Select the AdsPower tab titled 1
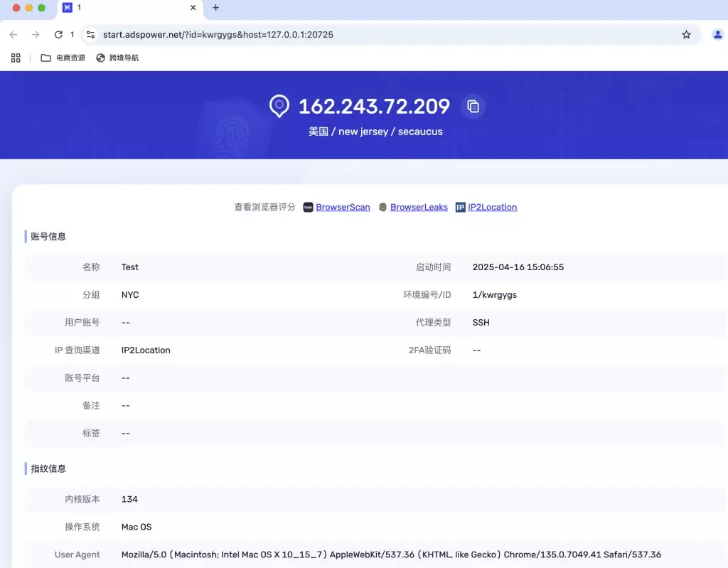Screen dimensions: 728x568 (130, 8)
